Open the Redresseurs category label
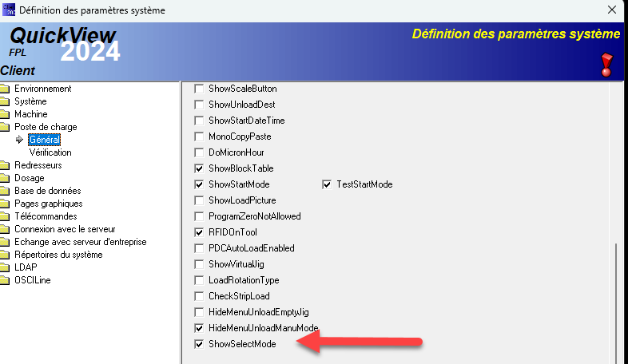 (38, 165)
